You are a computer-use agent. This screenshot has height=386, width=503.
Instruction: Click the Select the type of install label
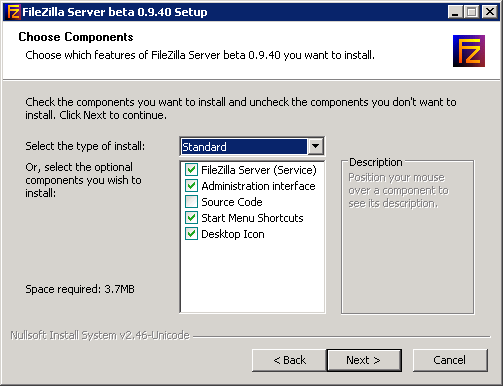click(85, 146)
